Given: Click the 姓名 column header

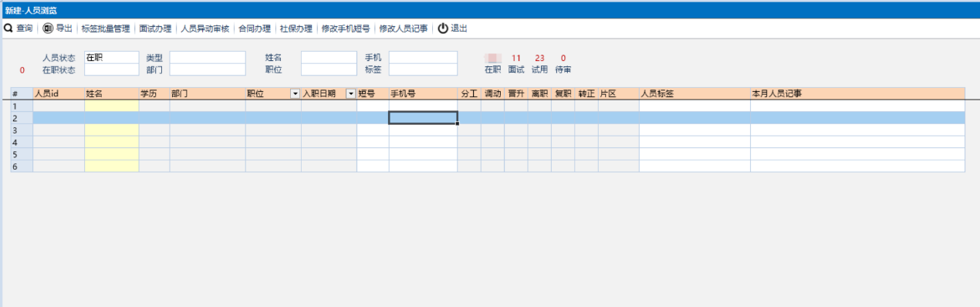Looking at the screenshot, I should [112, 93].
